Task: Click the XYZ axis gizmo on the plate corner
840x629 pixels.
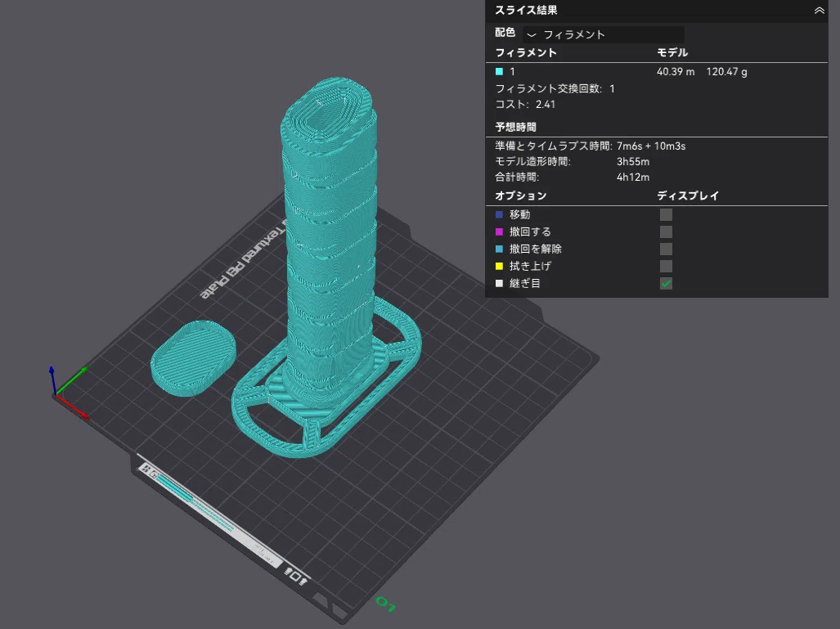Action: [68, 392]
